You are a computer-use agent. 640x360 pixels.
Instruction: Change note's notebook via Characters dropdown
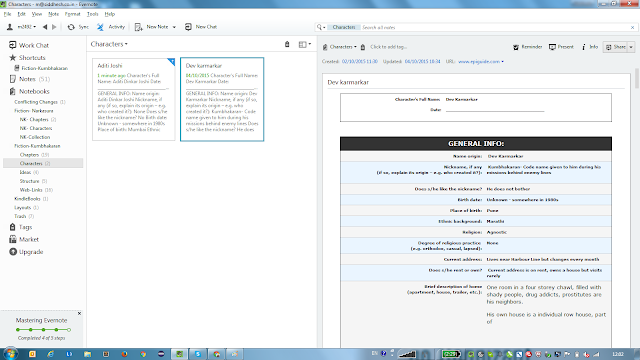[340, 47]
